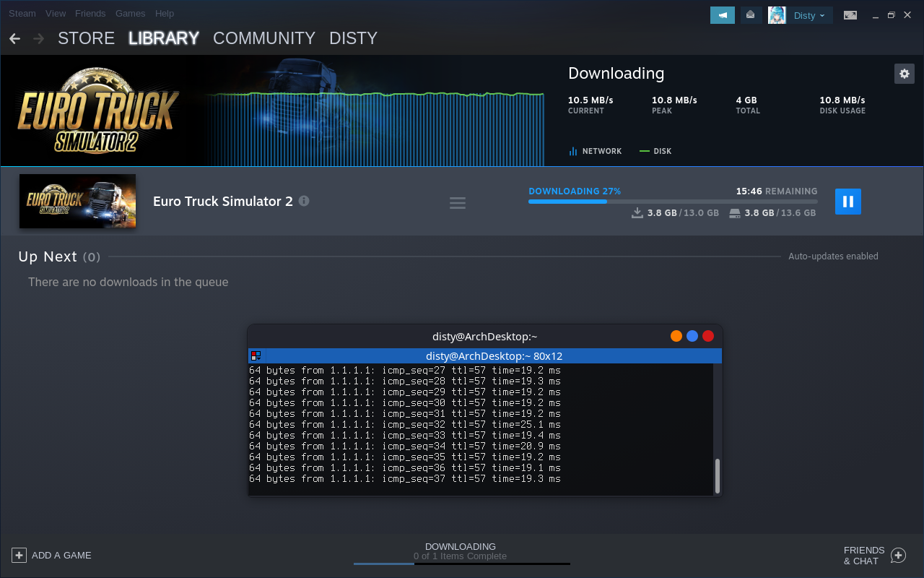Click the "no downloads in the queue" message

(x=128, y=282)
